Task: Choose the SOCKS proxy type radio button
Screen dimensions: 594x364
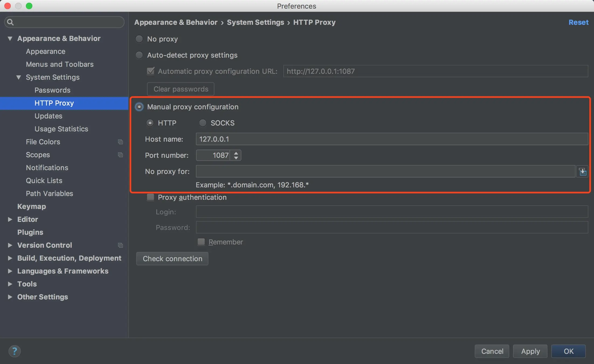Action: tap(203, 123)
